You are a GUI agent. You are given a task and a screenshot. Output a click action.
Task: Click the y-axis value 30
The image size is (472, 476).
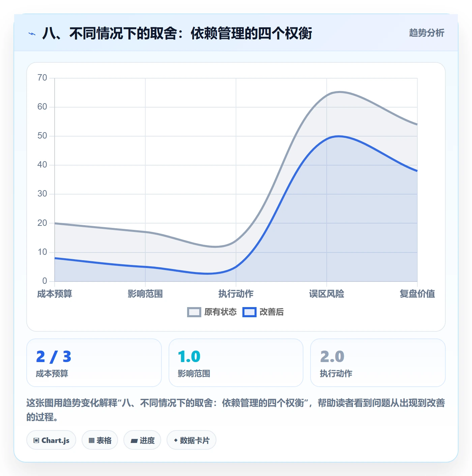click(42, 194)
